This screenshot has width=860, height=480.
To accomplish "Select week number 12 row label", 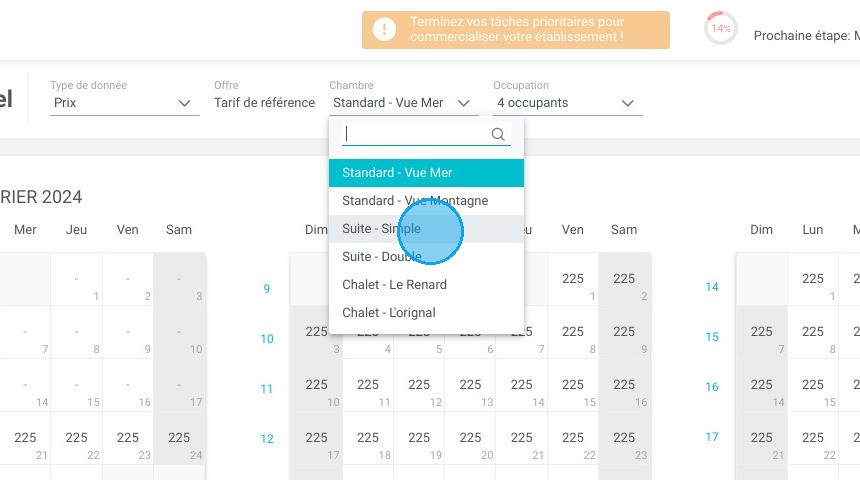I will 267,439.
